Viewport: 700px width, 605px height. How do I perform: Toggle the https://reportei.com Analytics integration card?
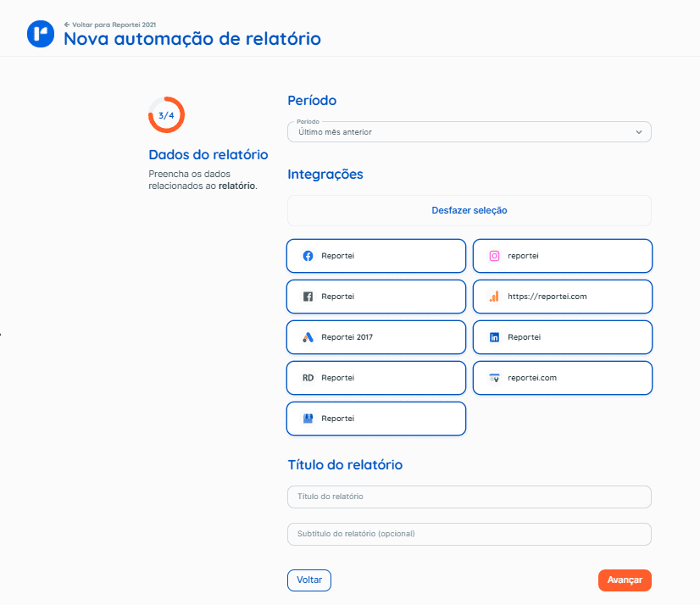click(x=563, y=297)
